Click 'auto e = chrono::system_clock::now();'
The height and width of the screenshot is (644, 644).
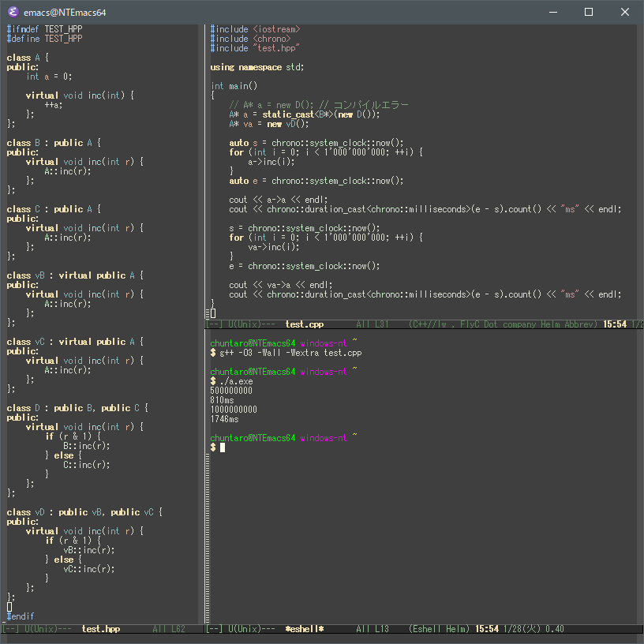click(x=316, y=181)
